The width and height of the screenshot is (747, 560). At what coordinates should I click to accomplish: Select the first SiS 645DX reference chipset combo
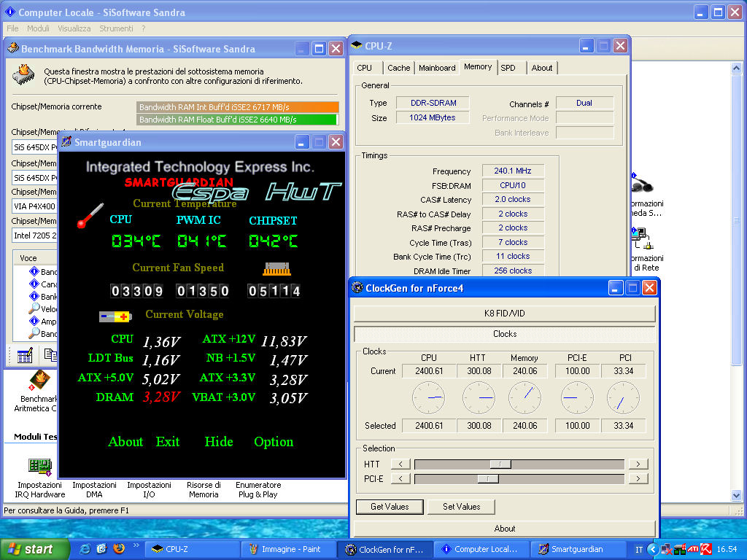34,147
